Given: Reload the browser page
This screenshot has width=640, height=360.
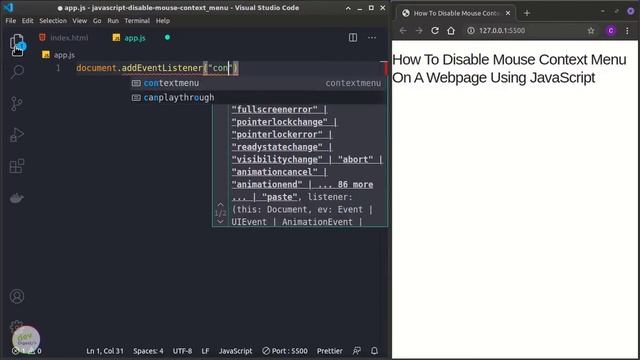Looking at the screenshot, I should (x=435, y=31).
